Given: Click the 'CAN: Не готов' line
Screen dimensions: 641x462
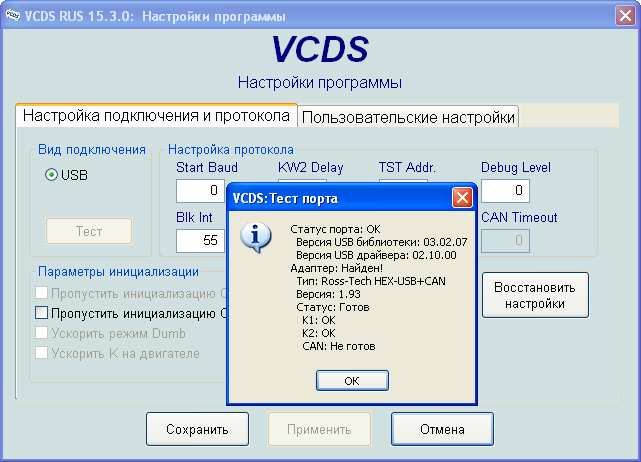Looking at the screenshot, I should tap(339, 346).
